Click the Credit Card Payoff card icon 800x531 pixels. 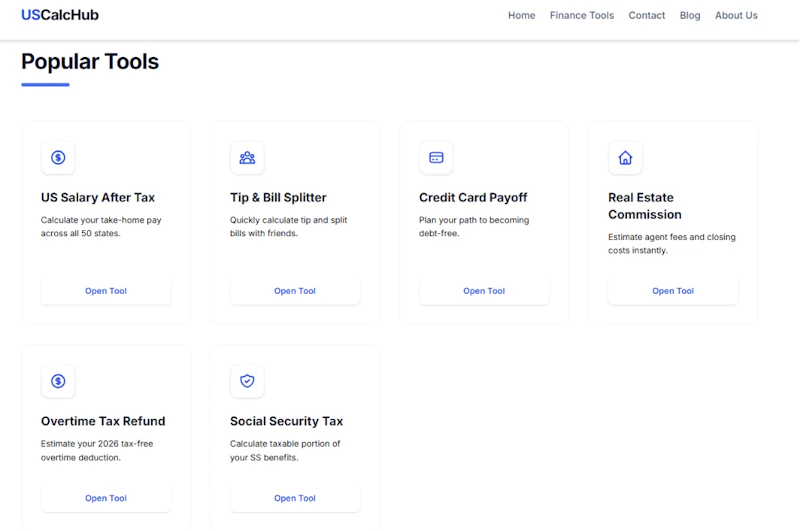tap(436, 158)
